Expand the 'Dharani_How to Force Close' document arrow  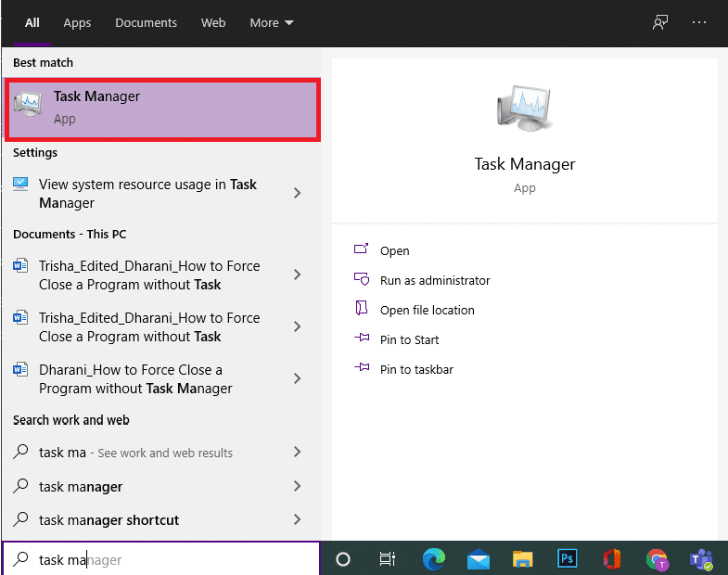(x=297, y=378)
